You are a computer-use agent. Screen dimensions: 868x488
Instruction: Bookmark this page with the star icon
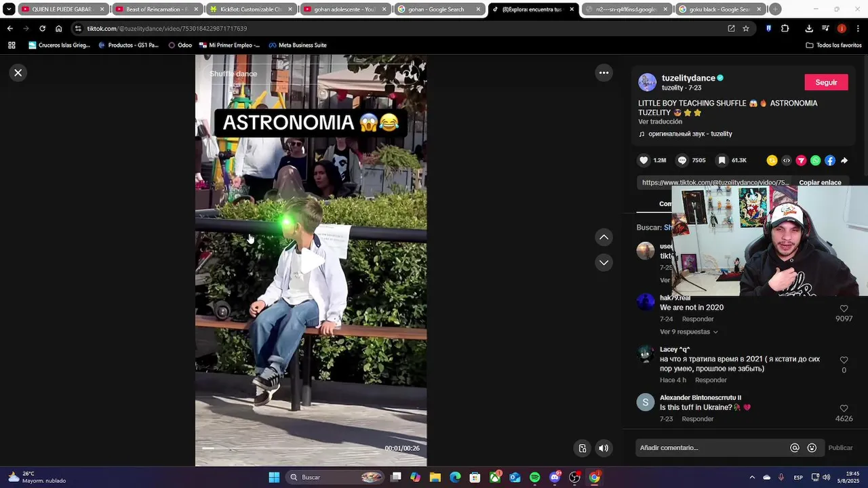[x=746, y=28]
